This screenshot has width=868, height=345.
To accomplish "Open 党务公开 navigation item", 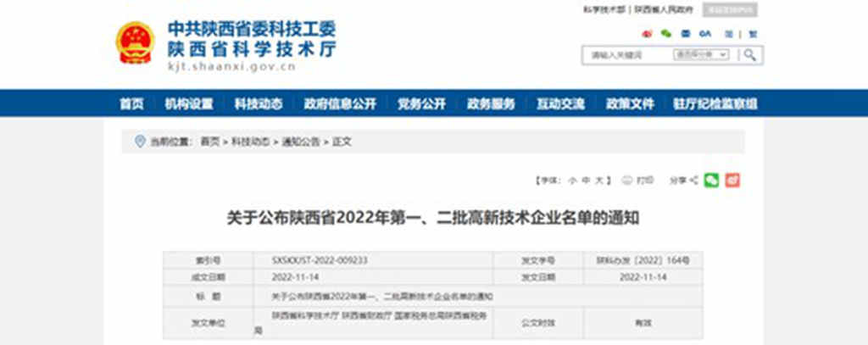I will tap(421, 103).
